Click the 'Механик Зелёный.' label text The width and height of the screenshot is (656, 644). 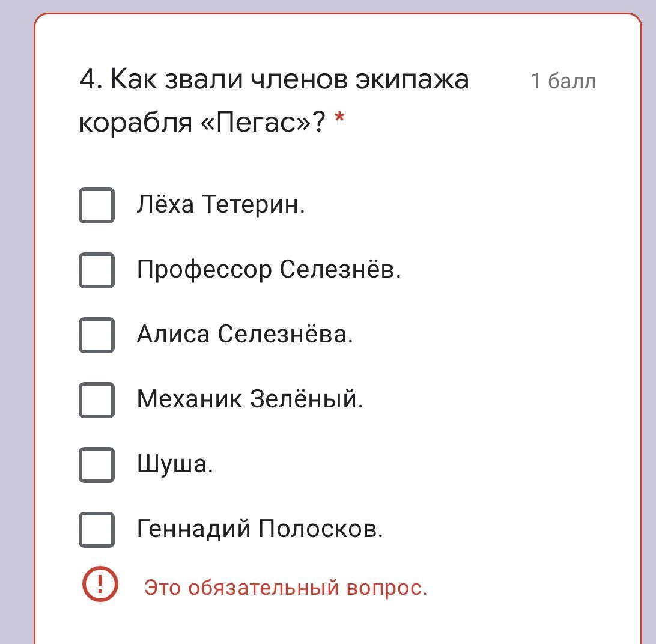[250, 399]
